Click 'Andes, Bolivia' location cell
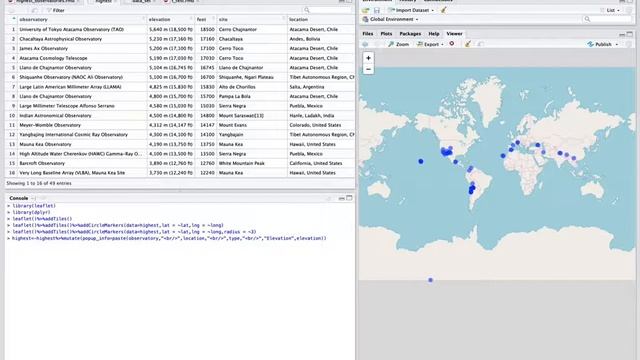 pyautogui.click(x=321, y=39)
